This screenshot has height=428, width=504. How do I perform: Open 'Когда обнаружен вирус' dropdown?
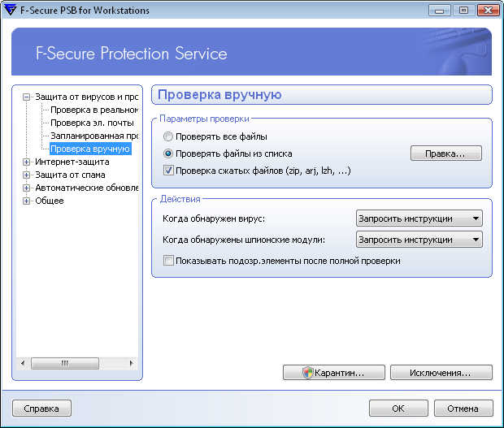(419, 218)
